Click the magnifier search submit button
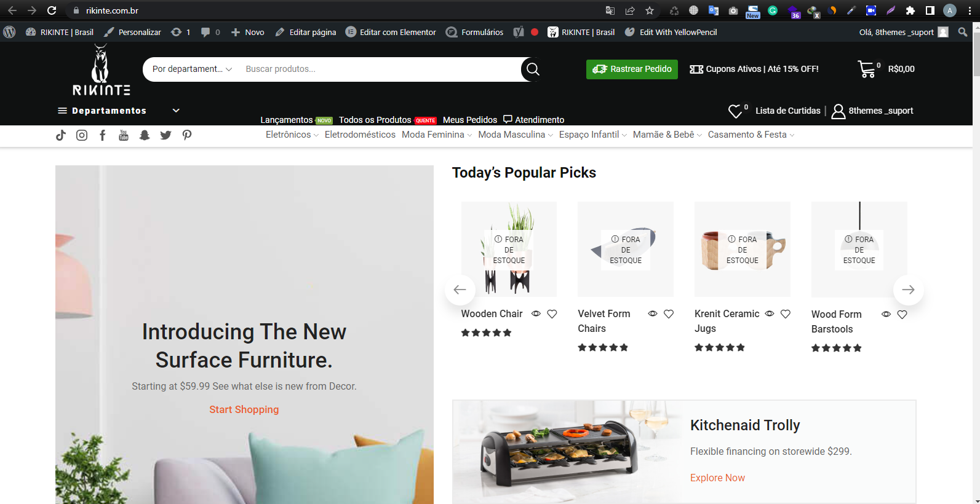Image resolution: width=980 pixels, height=504 pixels. (533, 69)
